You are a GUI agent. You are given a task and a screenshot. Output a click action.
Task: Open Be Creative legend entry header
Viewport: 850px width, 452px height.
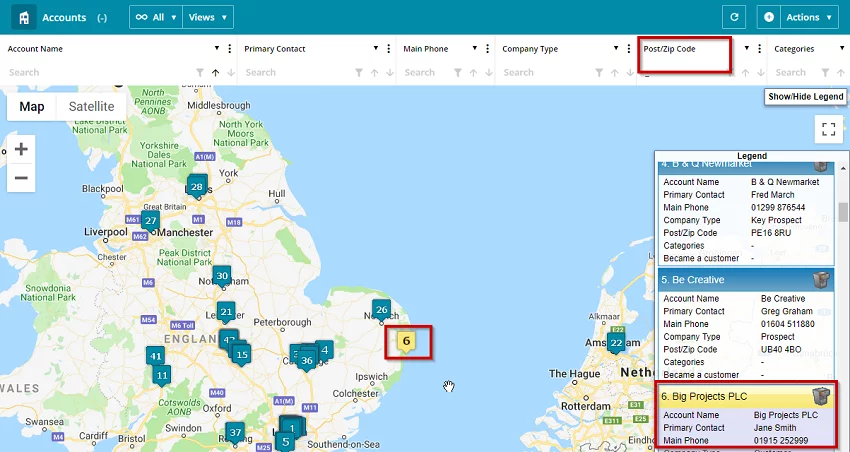point(745,280)
